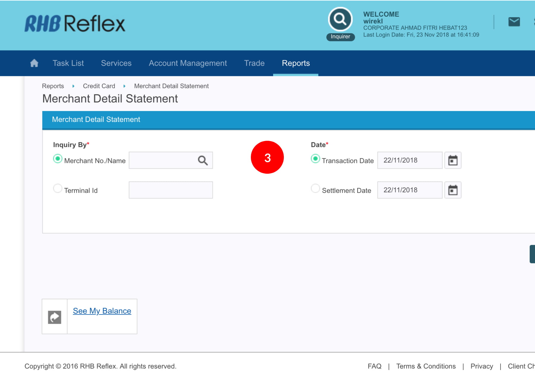535x392 pixels.
Task: Click the share arrow icon beside See My Balance
Action: click(x=55, y=317)
